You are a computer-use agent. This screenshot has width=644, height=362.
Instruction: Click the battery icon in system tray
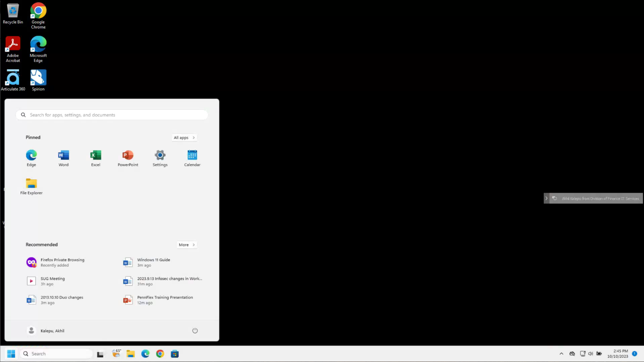pyautogui.click(x=599, y=354)
